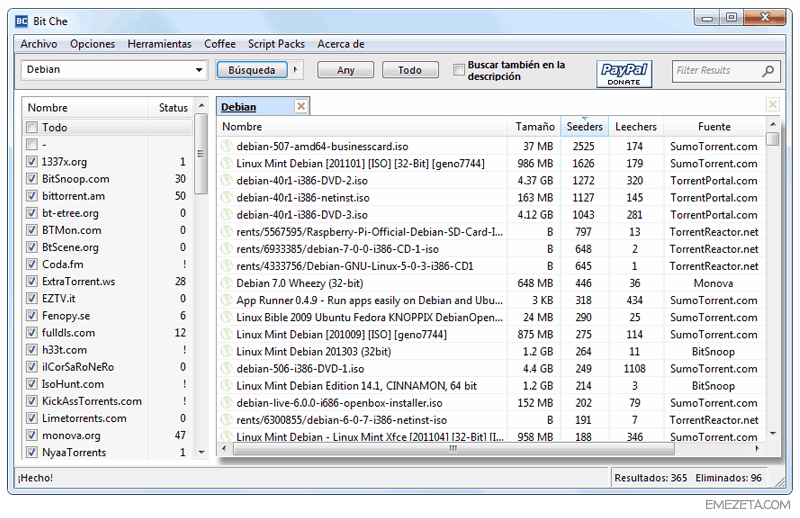Click the torrent icon beside Linux Mint Debian 201303 (32bit)

227,352
